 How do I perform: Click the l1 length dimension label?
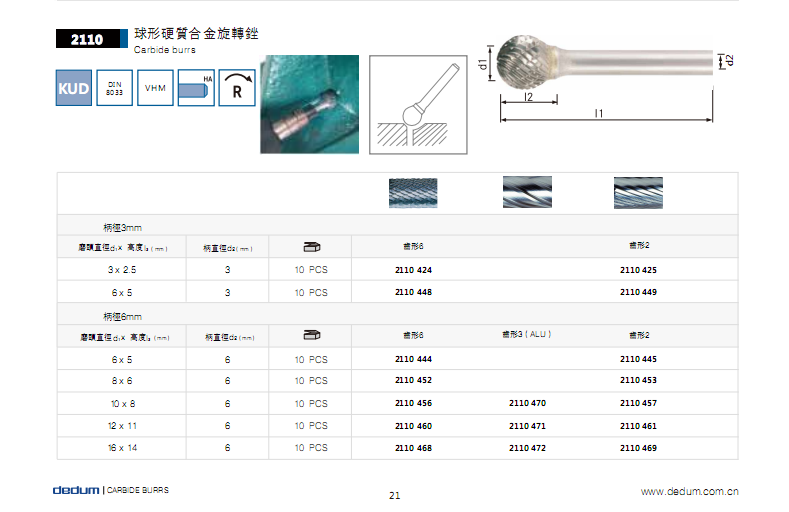click(599, 113)
